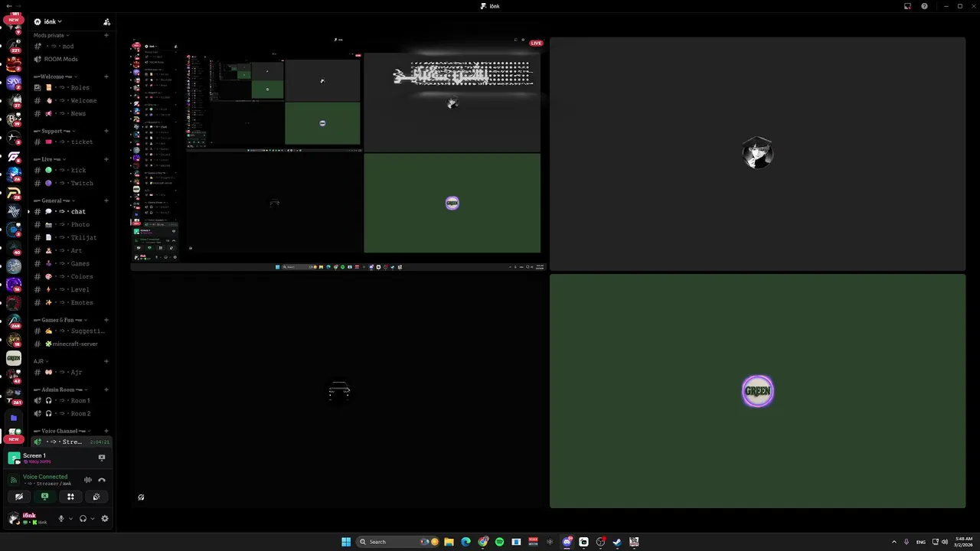
Task: Add a channel to Mods private category
Action: 106,35
